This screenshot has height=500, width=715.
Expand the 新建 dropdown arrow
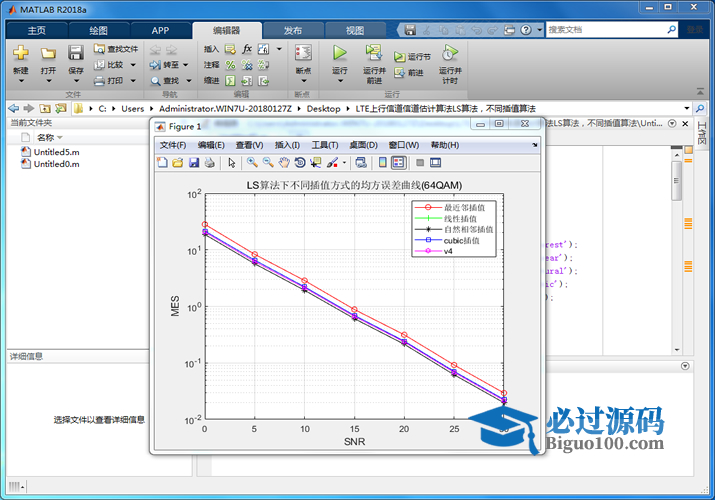tap(21, 81)
